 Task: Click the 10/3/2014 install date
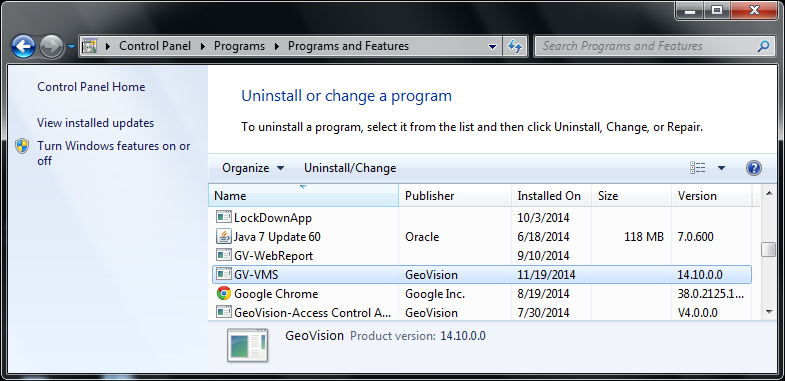[x=543, y=218]
